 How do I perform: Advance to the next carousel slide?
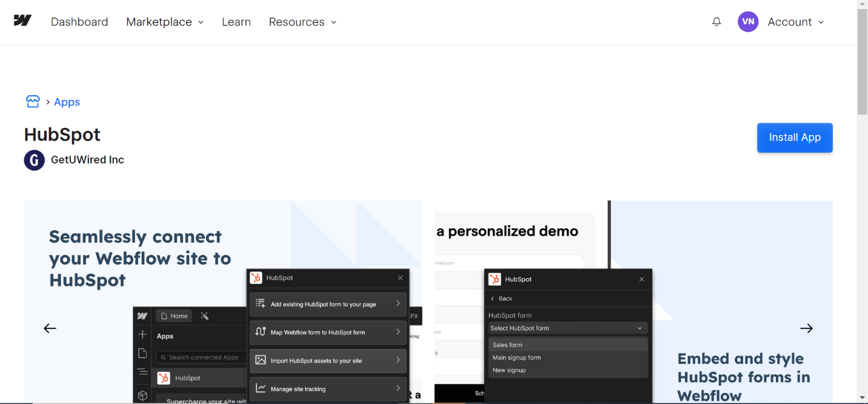(806, 328)
